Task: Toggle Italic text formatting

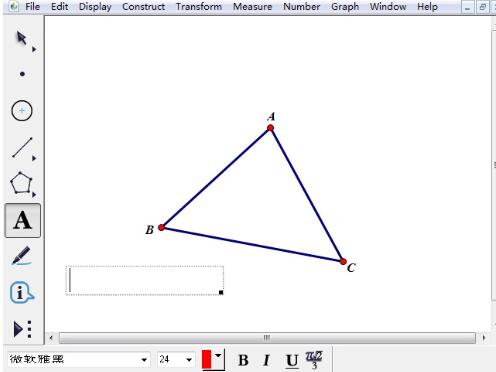Action: click(266, 360)
